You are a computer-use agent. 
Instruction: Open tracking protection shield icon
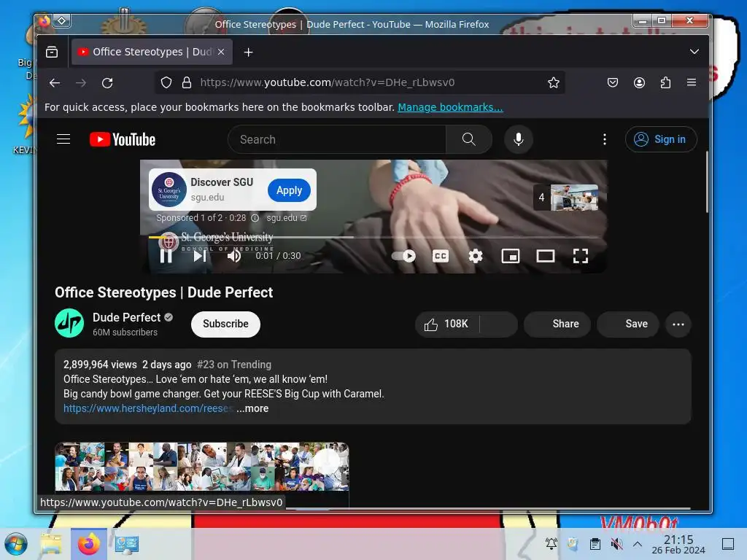pyautogui.click(x=166, y=83)
